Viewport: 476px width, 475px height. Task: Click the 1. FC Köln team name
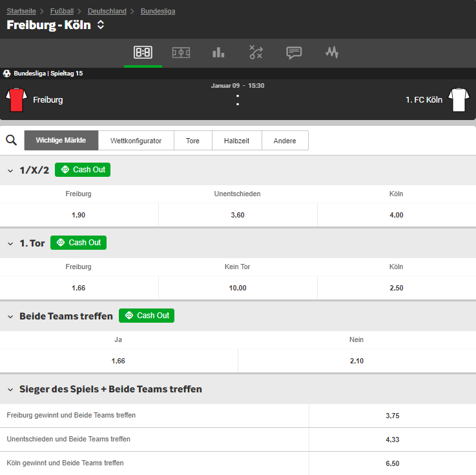pos(424,100)
